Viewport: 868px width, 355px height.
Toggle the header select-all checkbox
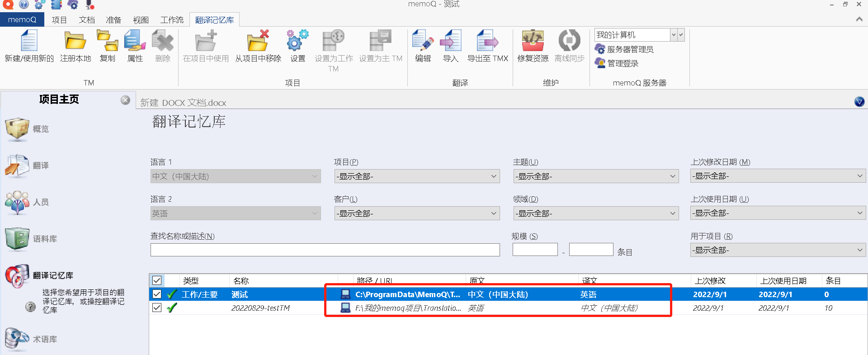(x=157, y=280)
